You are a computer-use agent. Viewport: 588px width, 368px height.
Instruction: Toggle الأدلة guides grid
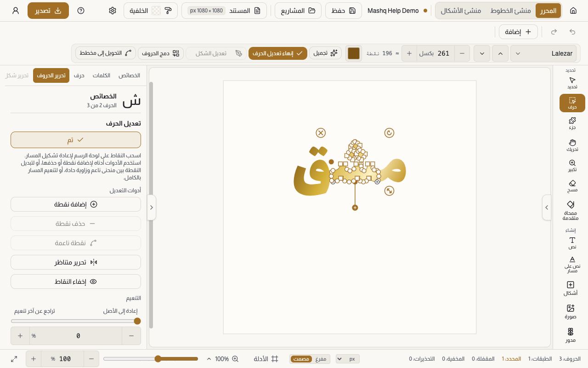266,359
